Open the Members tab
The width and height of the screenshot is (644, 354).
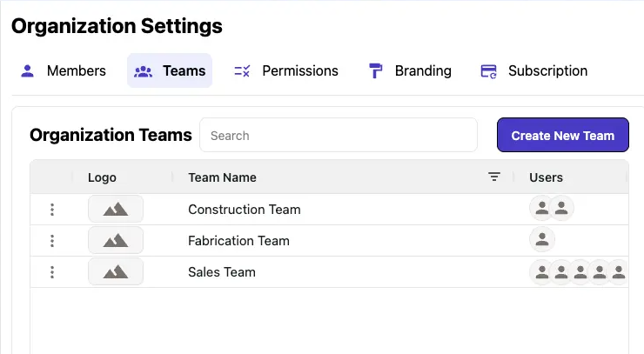(x=63, y=71)
